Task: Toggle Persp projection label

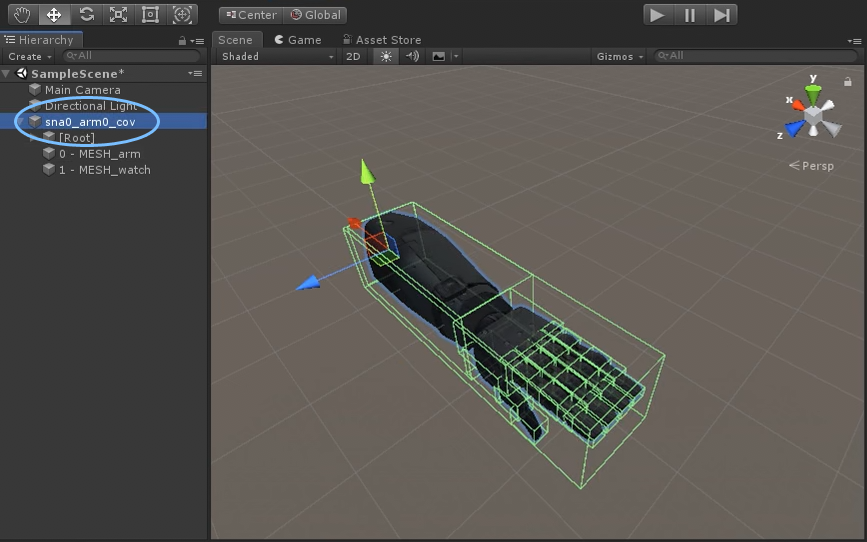Action: pos(811,166)
